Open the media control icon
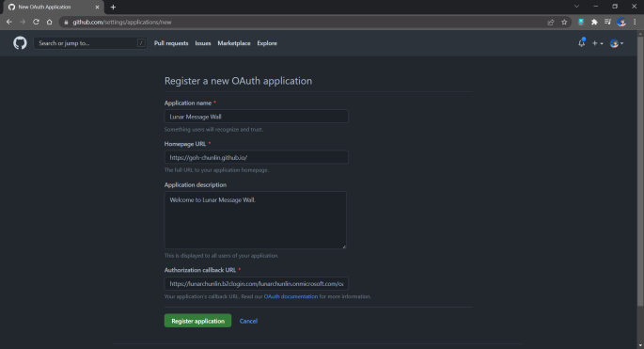Image resolution: width=644 pixels, height=349 pixels. [608, 23]
